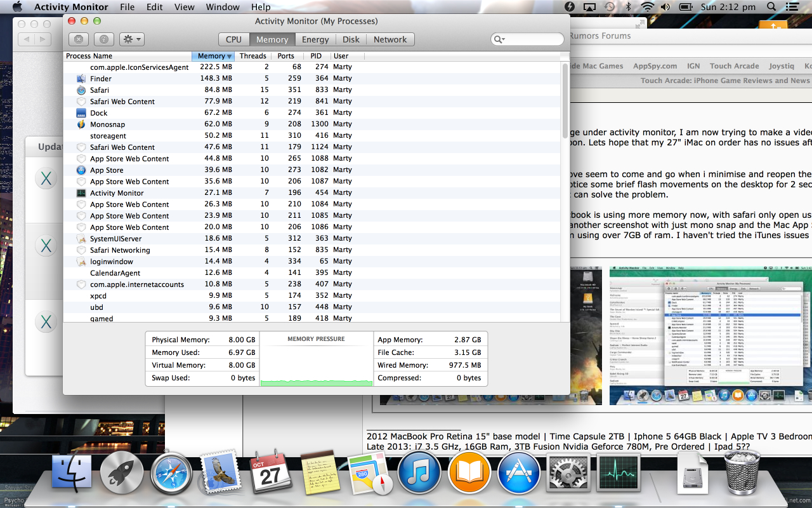This screenshot has height=508, width=812.
Task: Click the SystemUIServer process icon
Action: click(x=81, y=239)
